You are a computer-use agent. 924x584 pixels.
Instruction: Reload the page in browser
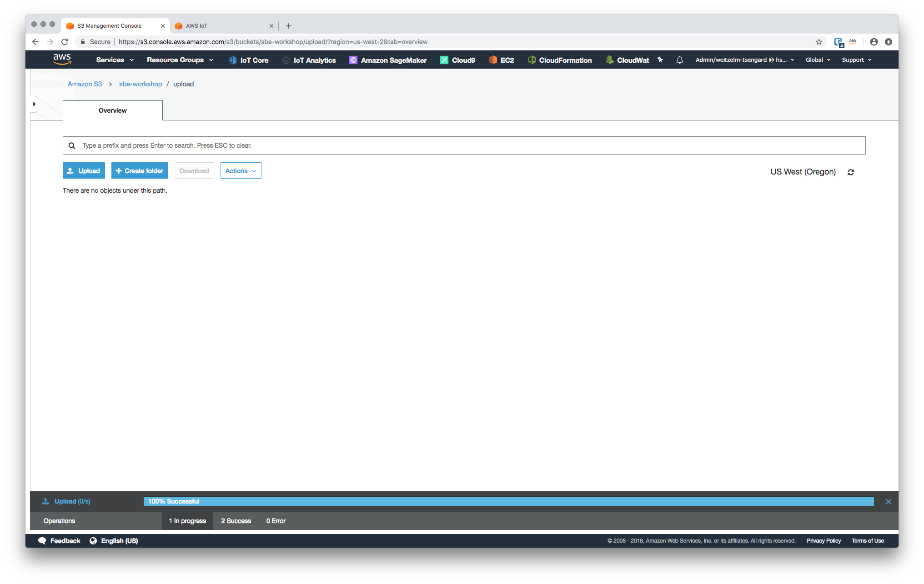tap(65, 42)
